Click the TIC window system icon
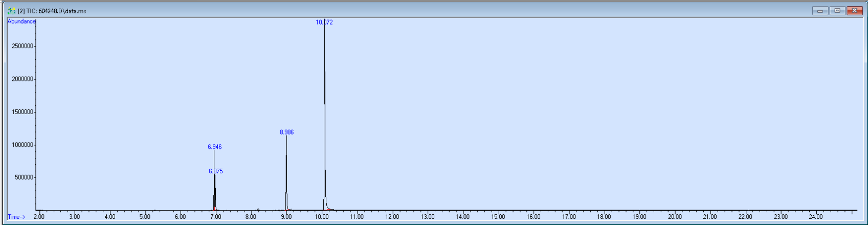 tap(11, 11)
